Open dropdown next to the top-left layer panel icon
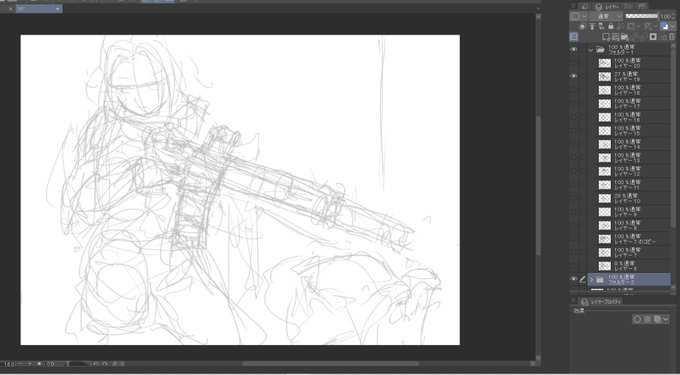 pyautogui.click(x=584, y=16)
